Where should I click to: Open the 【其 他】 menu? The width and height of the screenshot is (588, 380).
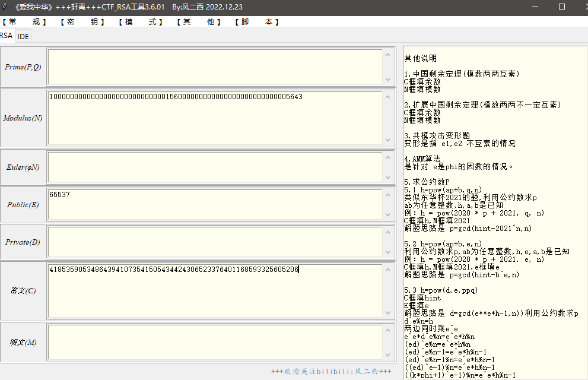click(x=199, y=22)
